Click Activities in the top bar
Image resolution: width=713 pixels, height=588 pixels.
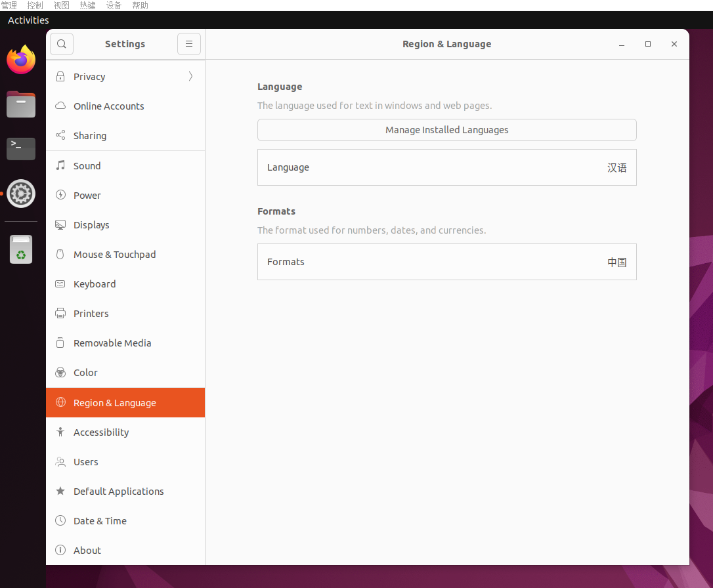[x=28, y=20]
